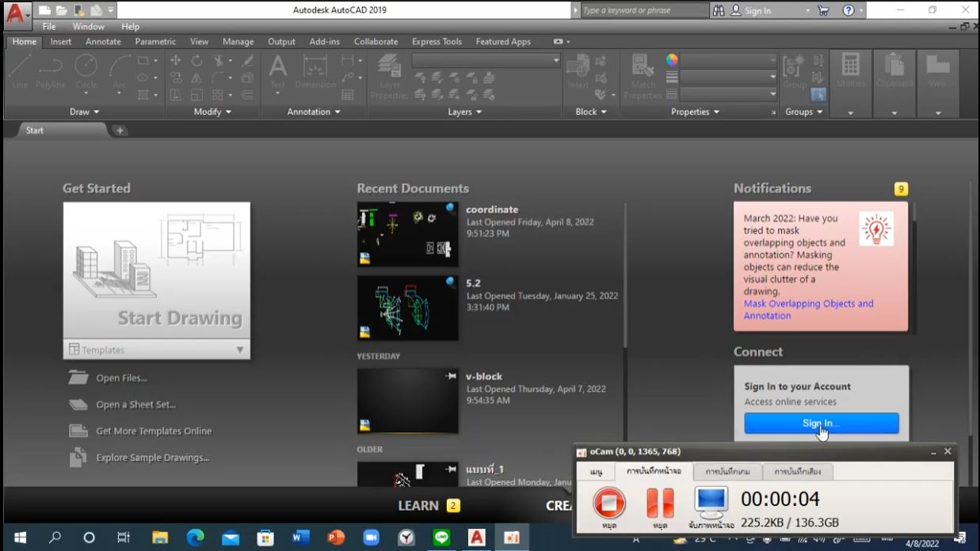
Task: Open the Help menu
Action: [130, 26]
